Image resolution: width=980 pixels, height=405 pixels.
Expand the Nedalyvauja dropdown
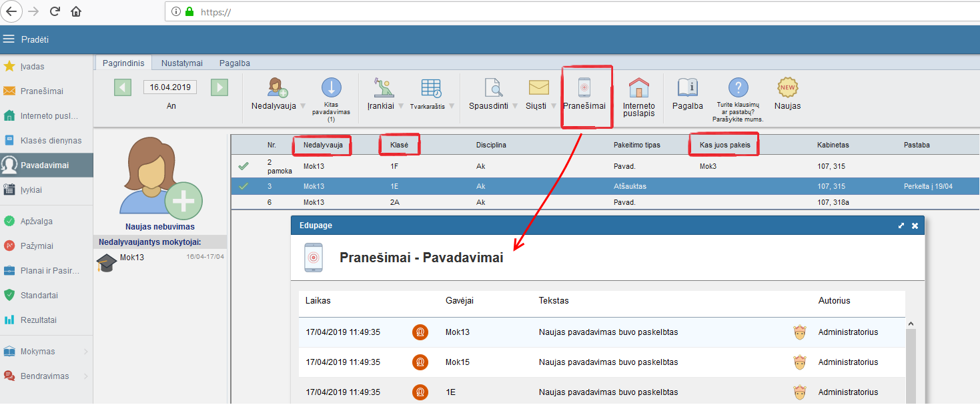click(x=303, y=106)
